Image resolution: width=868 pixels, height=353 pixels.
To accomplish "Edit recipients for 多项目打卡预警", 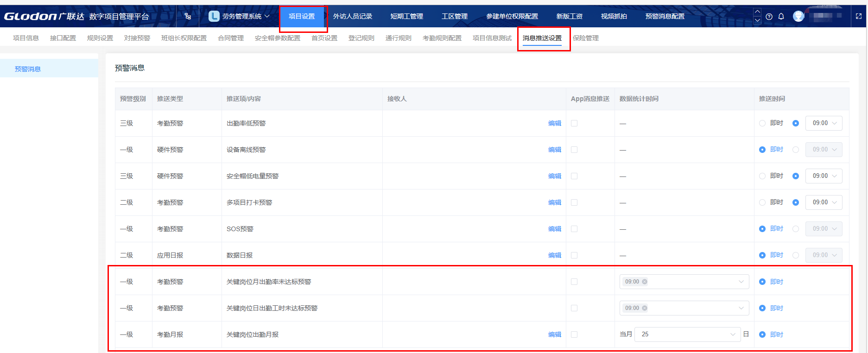I will (x=555, y=202).
